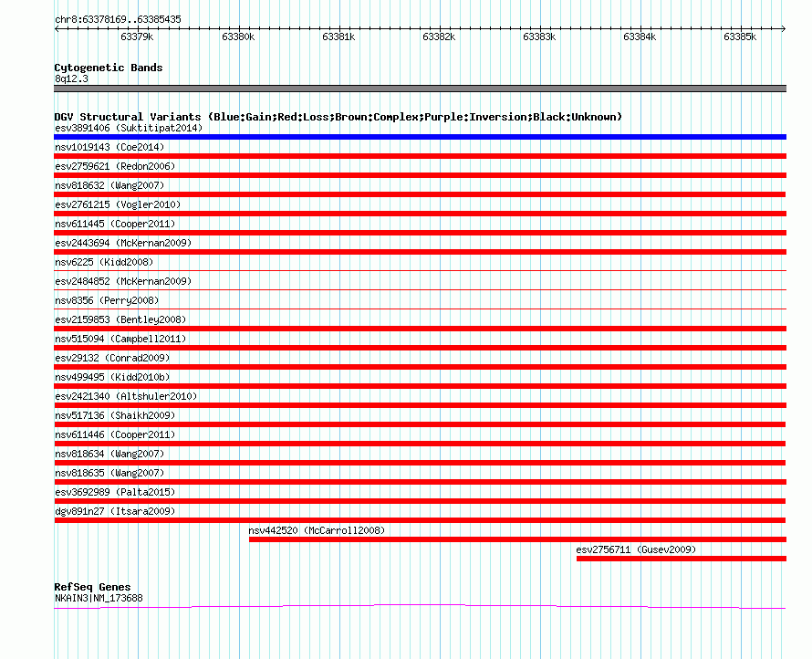Image resolution: width=812 pixels, height=659 pixels.
Task: Click the 63380k ruler tick label
Action: pyautogui.click(x=238, y=37)
